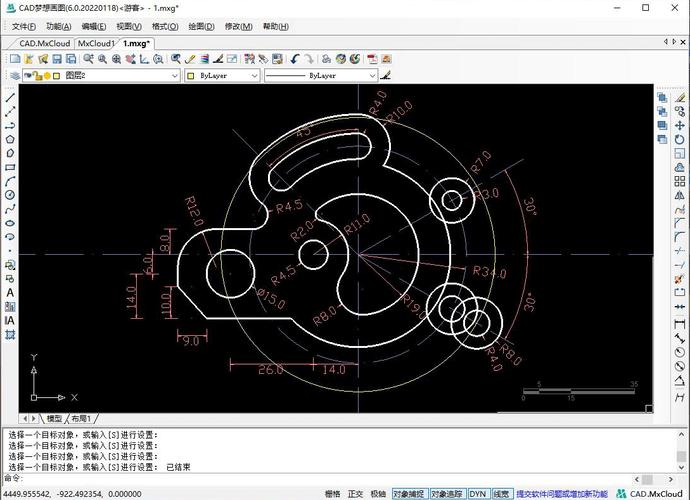The width and height of the screenshot is (690, 500).
Task: Select the Move tool (four arrows)
Action: 679,126
